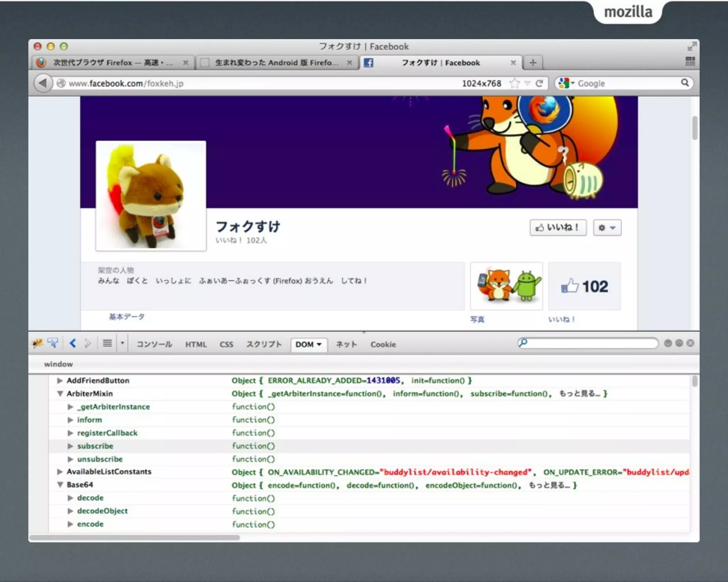Bookmark page with star icon

514,83
